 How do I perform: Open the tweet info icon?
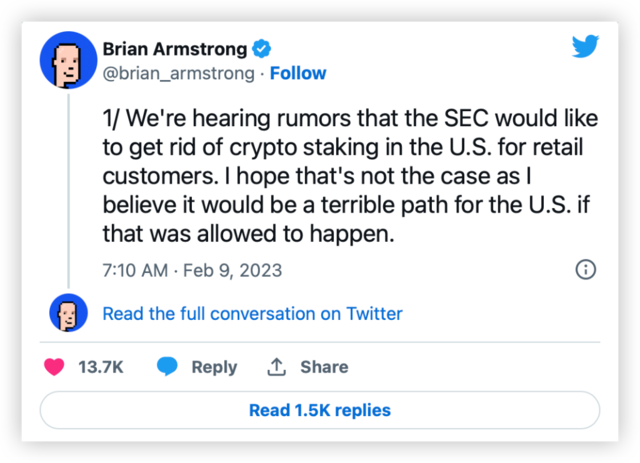(x=586, y=269)
